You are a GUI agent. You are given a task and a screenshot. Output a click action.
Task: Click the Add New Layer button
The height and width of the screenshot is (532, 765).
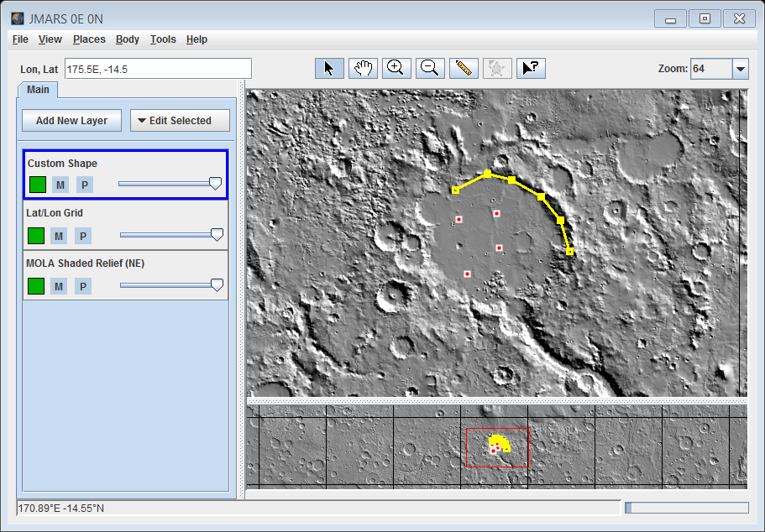[x=71, y=121]
